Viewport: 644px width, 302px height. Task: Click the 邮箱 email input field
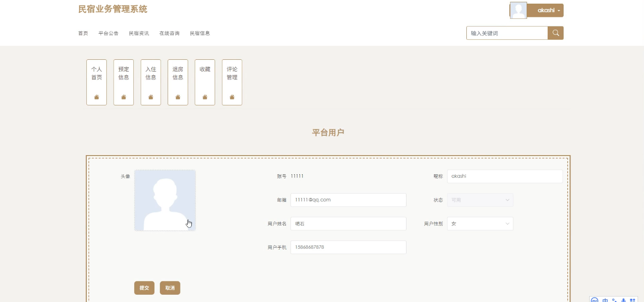[348, 200]
